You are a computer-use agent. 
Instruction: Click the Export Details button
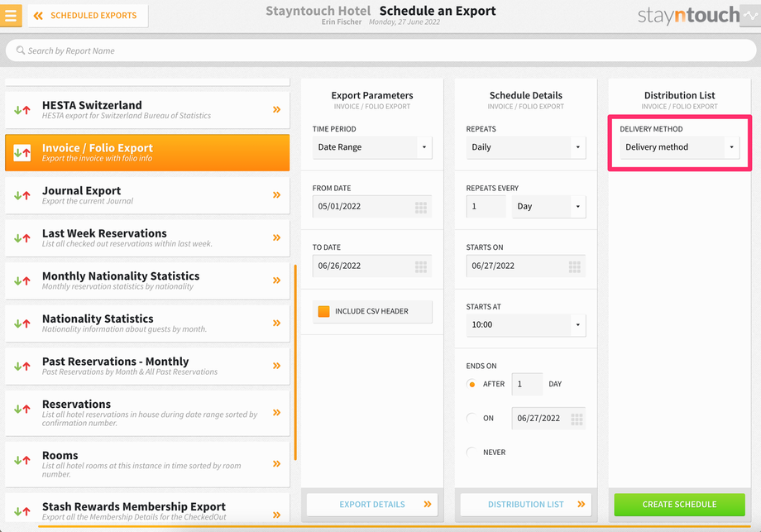pyautogui.click(x=372, y=505)
